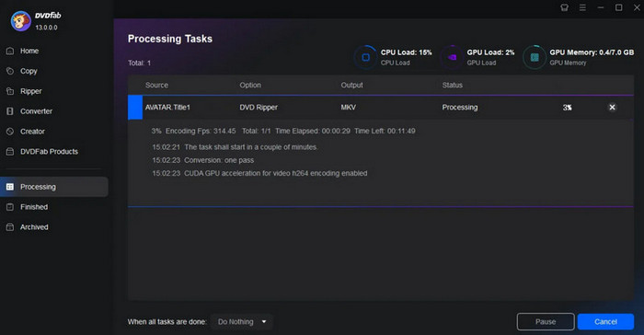Remove the AVATAR.Title1 task with X
644x335 pixels.
coord(612,108)
